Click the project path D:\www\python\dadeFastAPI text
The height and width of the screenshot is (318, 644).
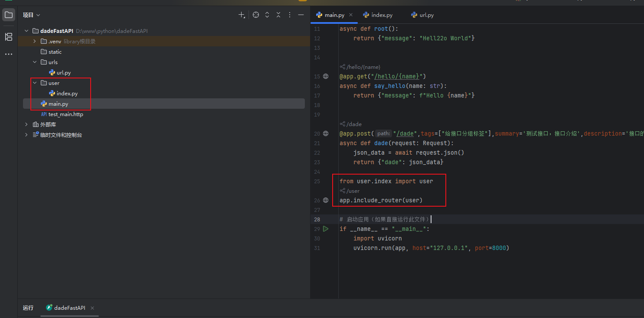[x=112, y=31]
